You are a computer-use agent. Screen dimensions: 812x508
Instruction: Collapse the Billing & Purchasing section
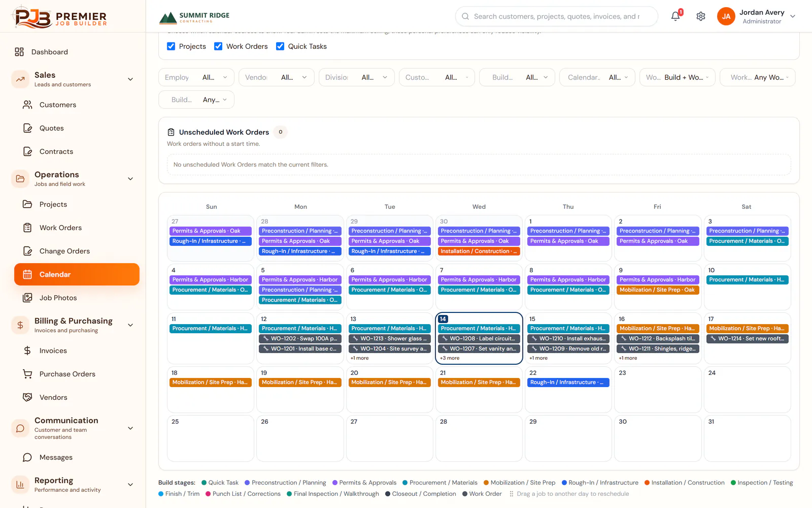tap(130, 325)
